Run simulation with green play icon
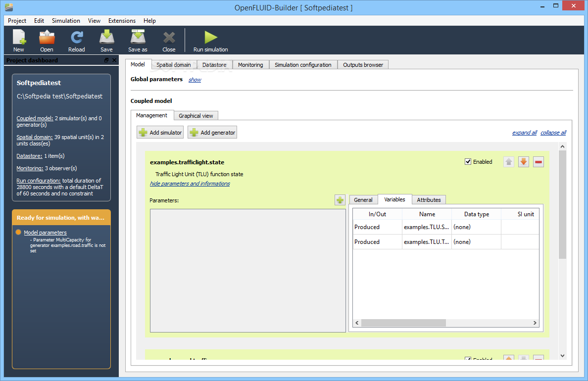588x381 pixels. click(211, 41)
